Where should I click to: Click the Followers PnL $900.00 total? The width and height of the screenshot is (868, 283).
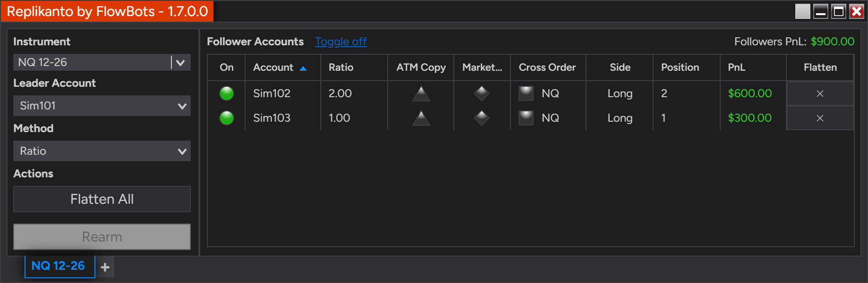833,42
